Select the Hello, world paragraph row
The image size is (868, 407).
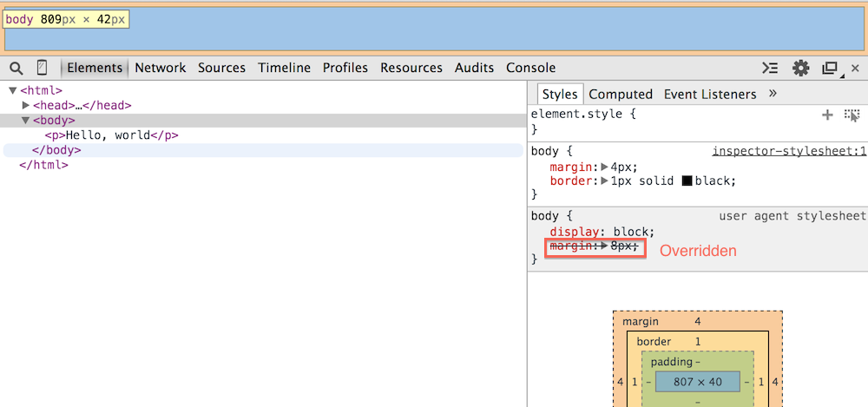tap(112, 135)
